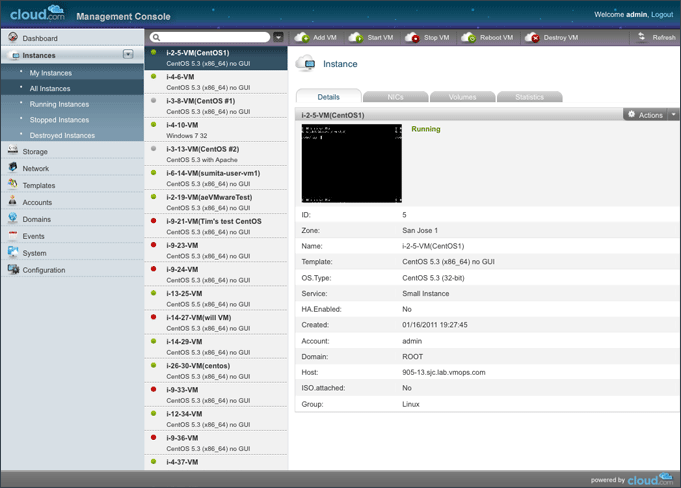Open the Actions dropdown arrow
The image size is (681, 488).
[x=674, y=115]
